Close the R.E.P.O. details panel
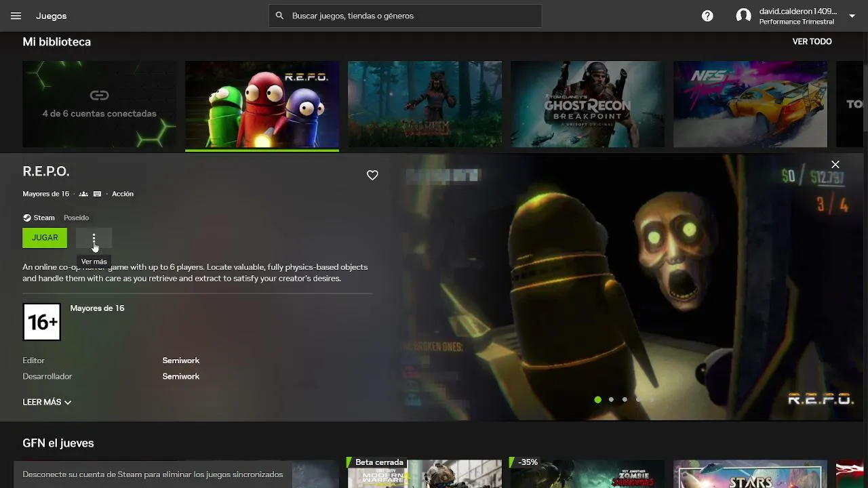This screenshot has height=488, width=868. pos(835,165)
